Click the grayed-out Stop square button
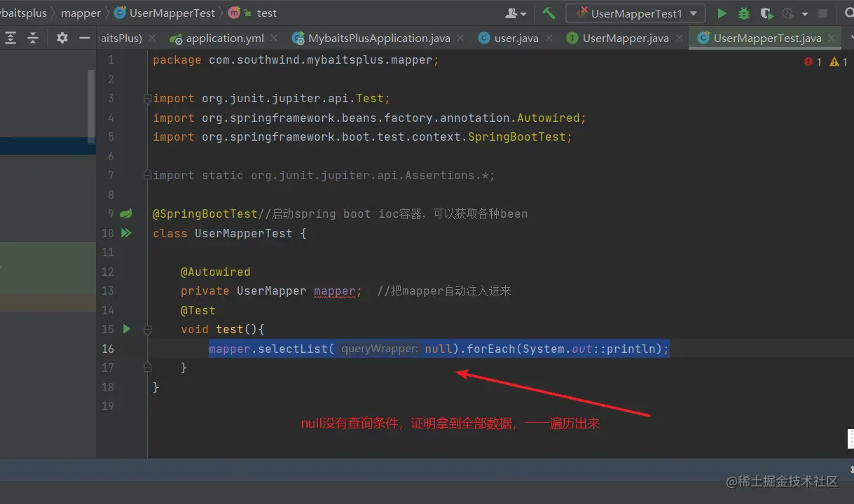854x504 pixels. [822, 13]
